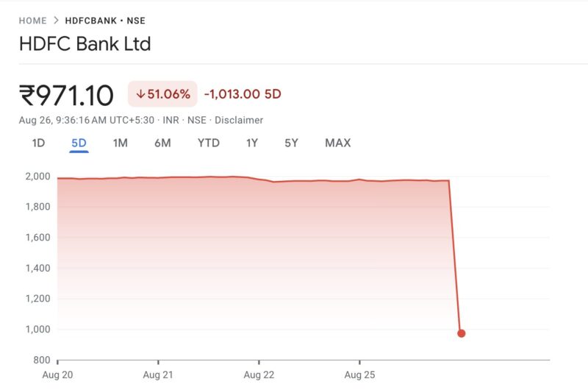Click the red down-arrow percentage badge
Screen dimensions: 588x390
coord(162,94)
